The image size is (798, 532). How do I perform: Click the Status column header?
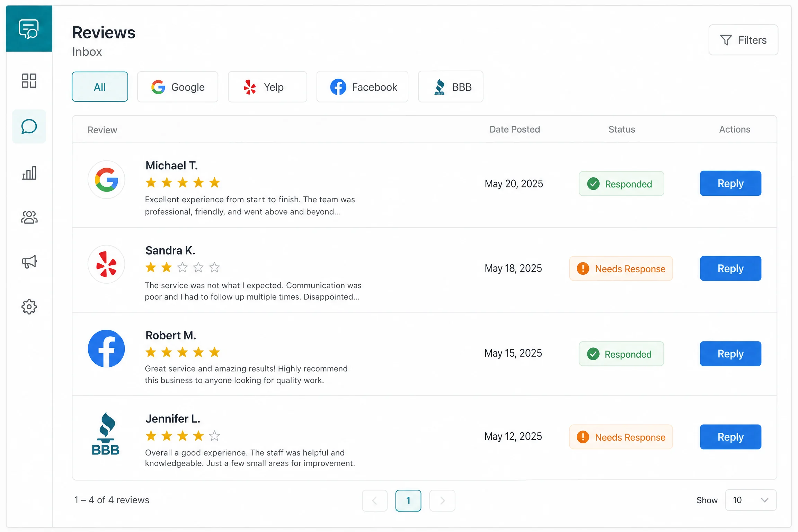pyautogui.click(x=622, y=129)
